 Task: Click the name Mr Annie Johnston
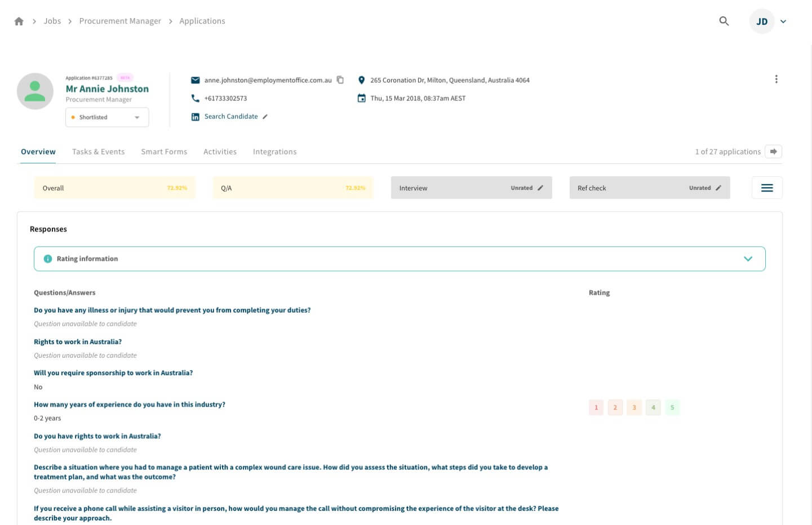(107, 88)
